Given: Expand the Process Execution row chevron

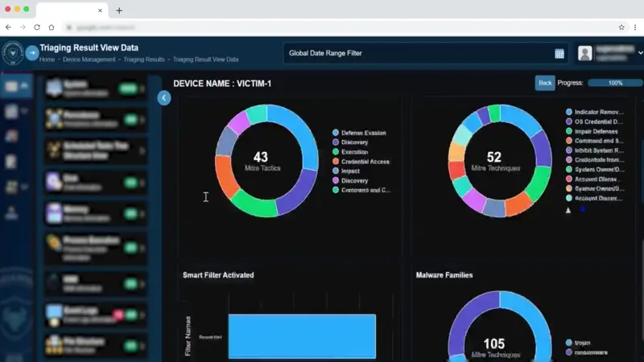Looking at the screenshot, I should pyautogui.click(x=142, y=248).
